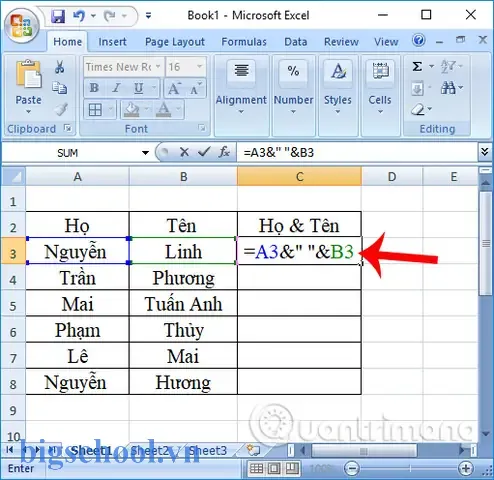Open Insert Function fx dialog

tap(224, 152)
